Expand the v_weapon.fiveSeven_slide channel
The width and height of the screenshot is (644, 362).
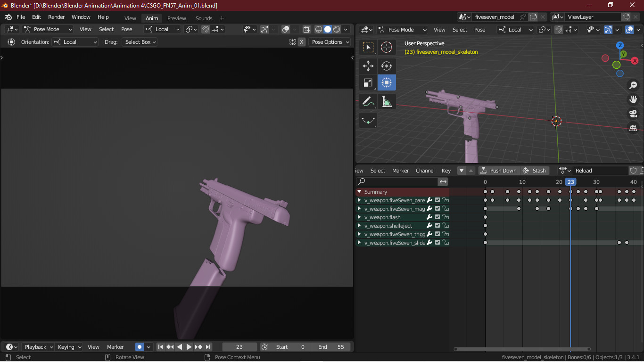359,242
